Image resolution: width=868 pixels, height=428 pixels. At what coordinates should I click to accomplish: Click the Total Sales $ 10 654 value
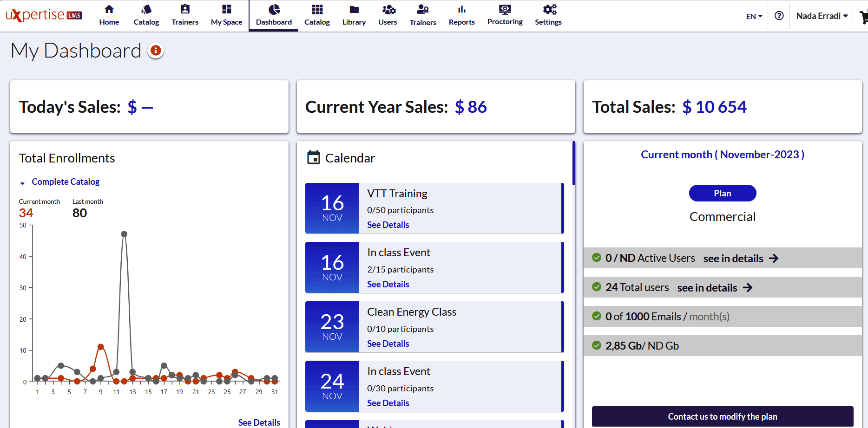714,107
